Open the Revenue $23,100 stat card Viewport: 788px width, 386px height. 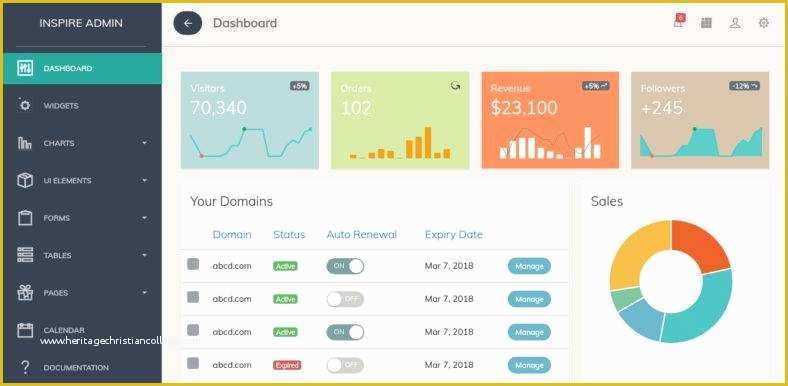coord(550,120)
